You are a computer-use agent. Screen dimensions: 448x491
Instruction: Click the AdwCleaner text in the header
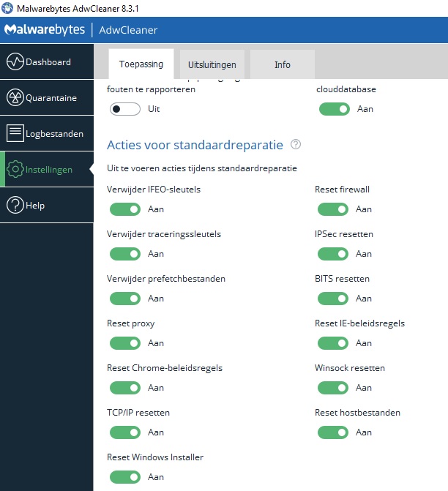pos(128,30)
